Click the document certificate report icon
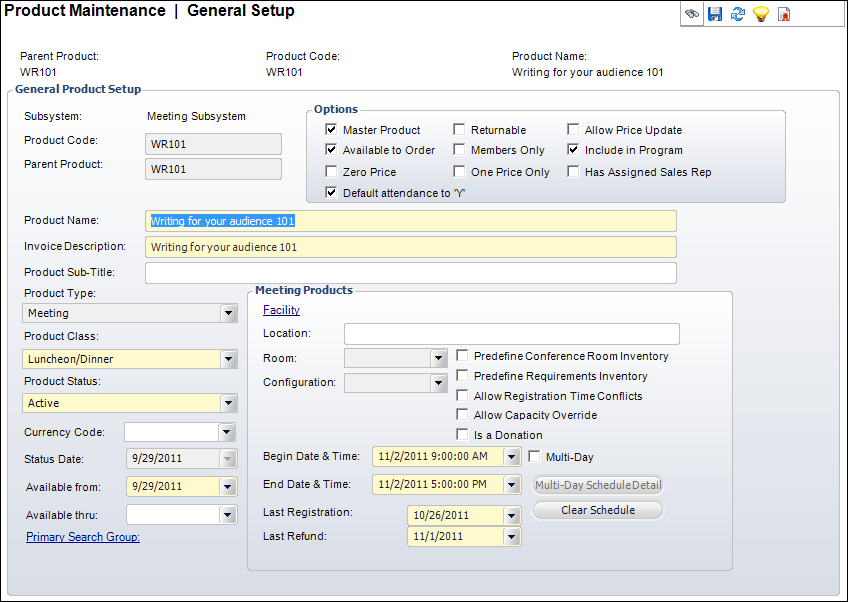 (x=784, y=14)
